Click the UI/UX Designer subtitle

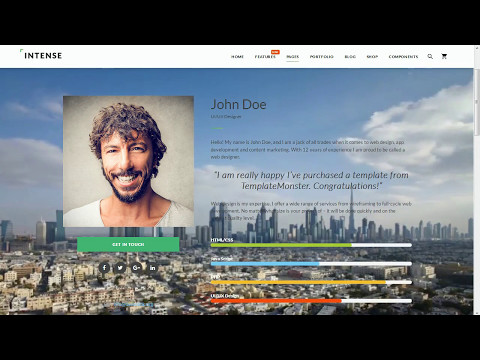click(x=226, y=117)
